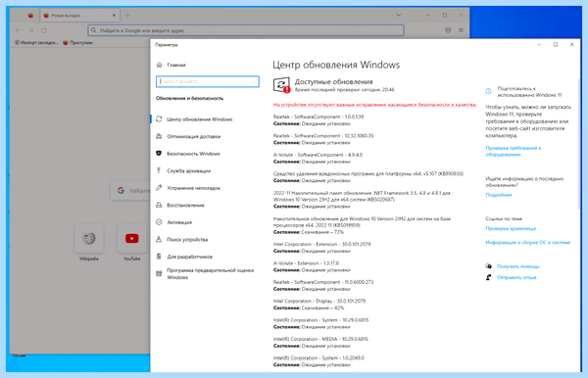Click Intel(R) Corporation MEDIA 10.29.0.6815 entry
Screen dimensions: 588x378
tap(320, 342)
